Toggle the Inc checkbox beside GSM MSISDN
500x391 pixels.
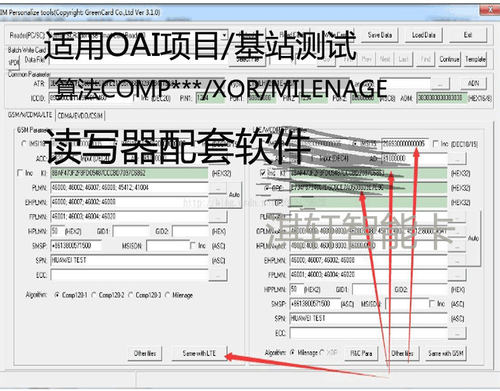tap(193, 246)
